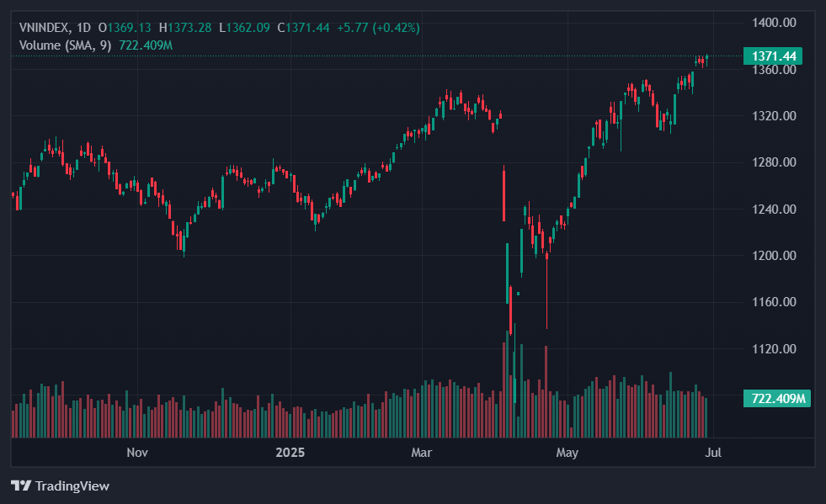The width and height of the screenshot is (826, 504).
Task: Click the Jul label on time axis
Action: 713,453
